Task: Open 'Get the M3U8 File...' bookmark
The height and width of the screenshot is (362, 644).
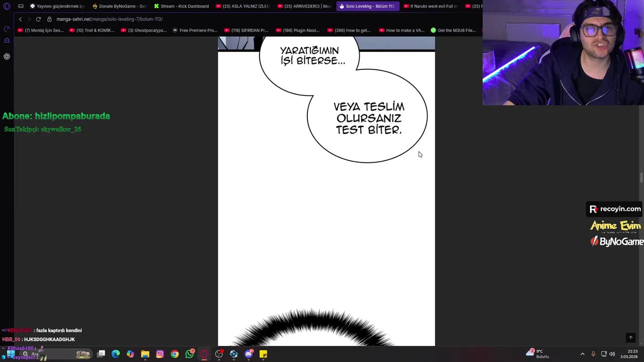Action: (x=453, y=30)
